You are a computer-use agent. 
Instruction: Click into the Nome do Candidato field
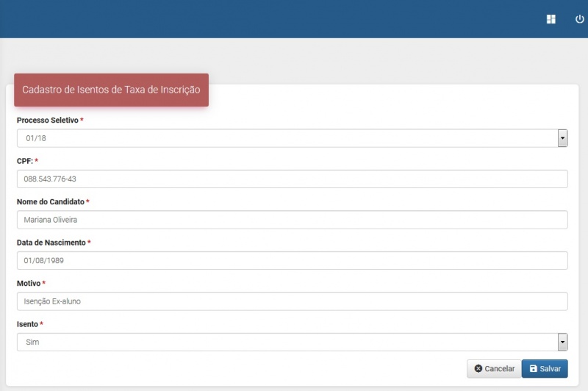pyautogui.click(x=292, y=220)
